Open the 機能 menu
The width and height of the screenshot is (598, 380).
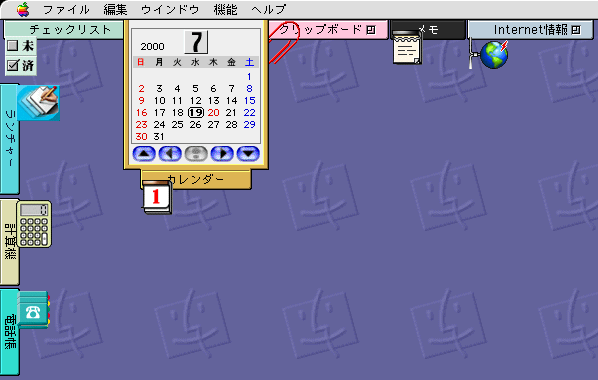[x=225, y=10]
